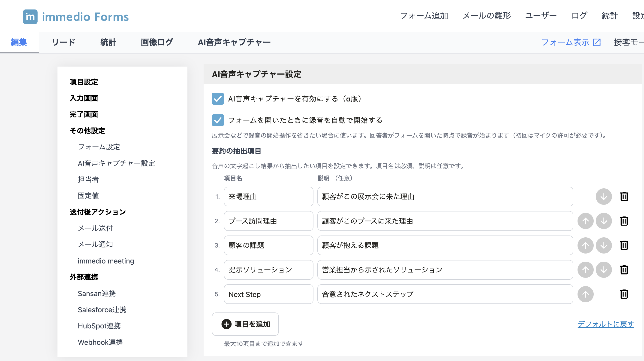Edit the 合意されたネクストステップ description field

tap(445, 294)
